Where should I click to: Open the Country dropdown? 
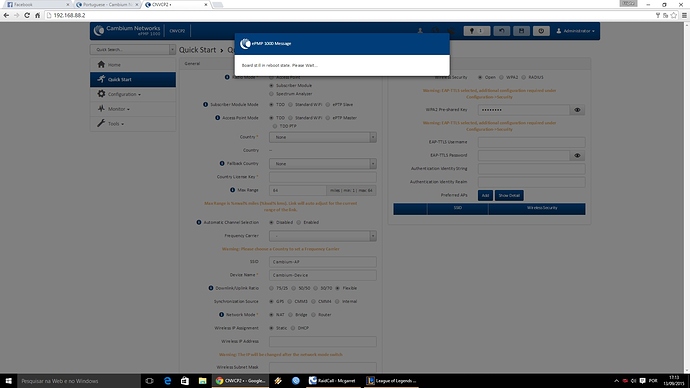point(323,137)
